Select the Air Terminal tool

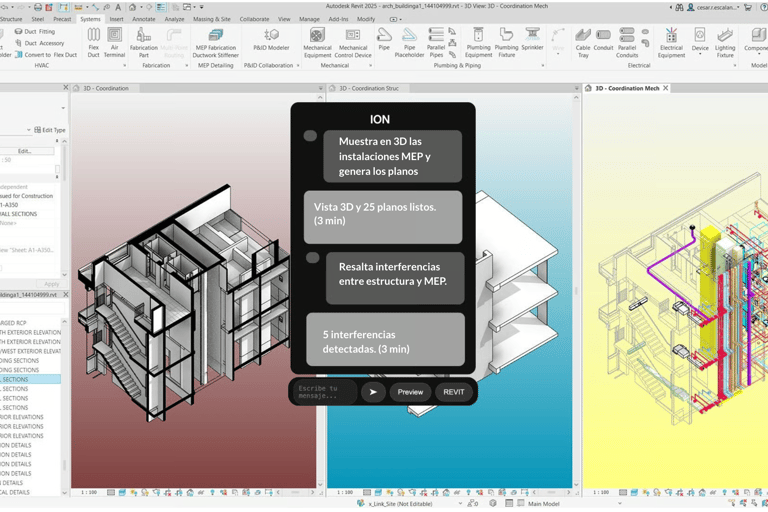coord(115,43)
